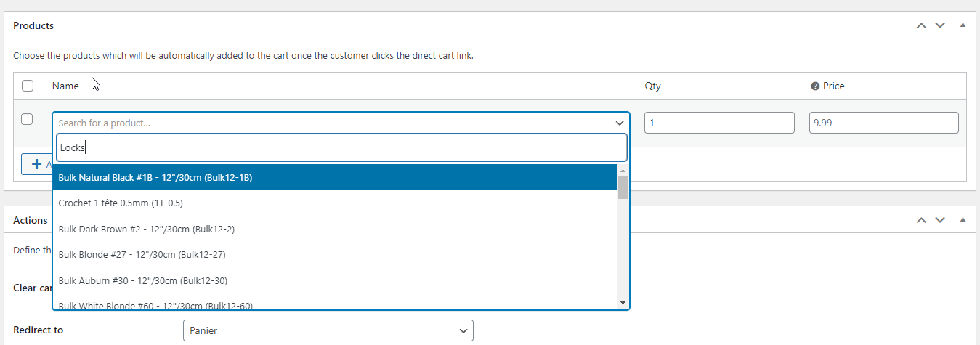Collapse Products panel with triangle toggle

tap(963, 25)
